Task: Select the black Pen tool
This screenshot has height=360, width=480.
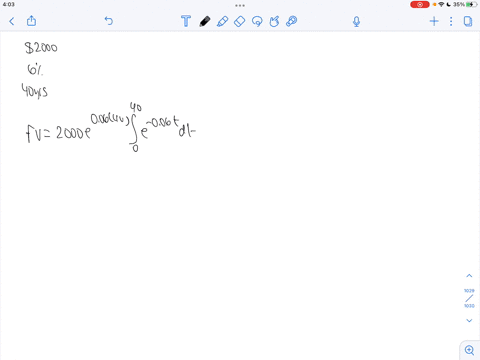Action: [x=205, y=21]
